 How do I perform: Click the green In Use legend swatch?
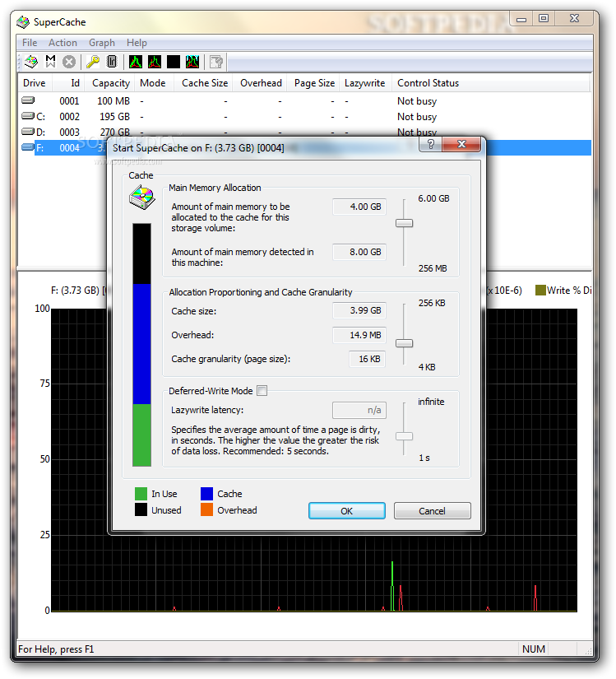pos(141,494)
